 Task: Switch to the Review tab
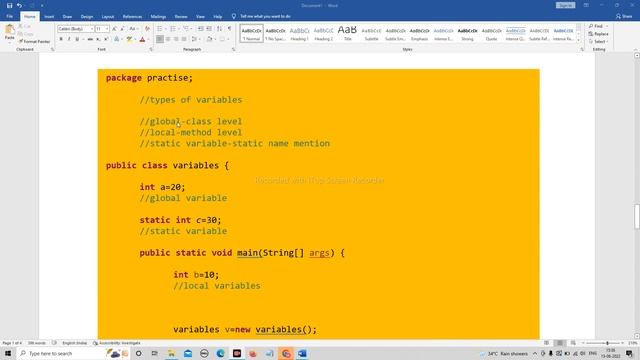click(x=181, y=17)
